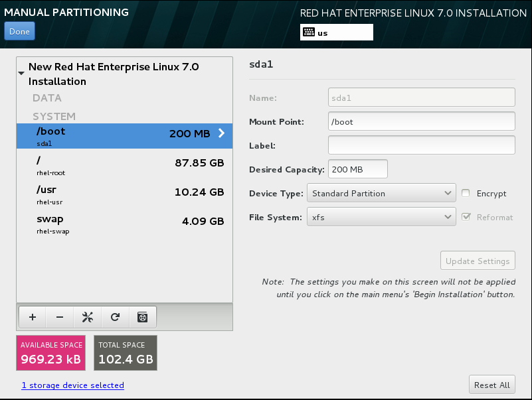Open the File System dropdown

point(381,217)
